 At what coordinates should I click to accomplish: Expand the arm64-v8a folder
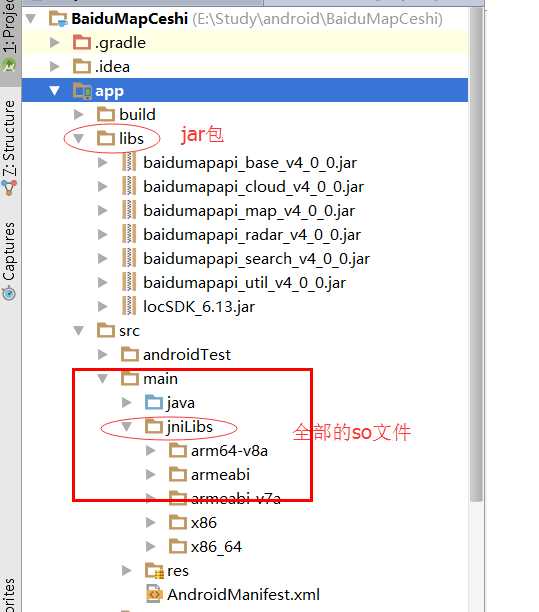point(150,451)
